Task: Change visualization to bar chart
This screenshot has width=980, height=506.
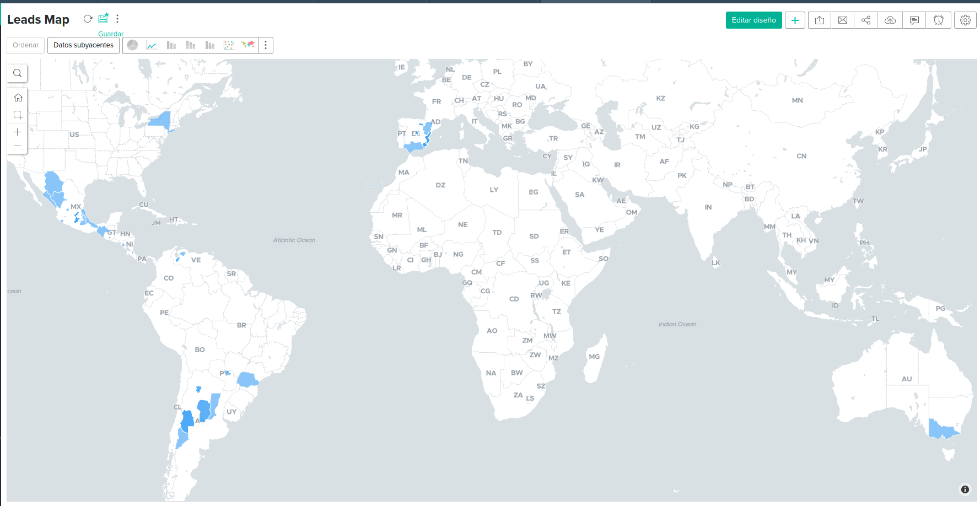Action: click(x=171, y=45)
